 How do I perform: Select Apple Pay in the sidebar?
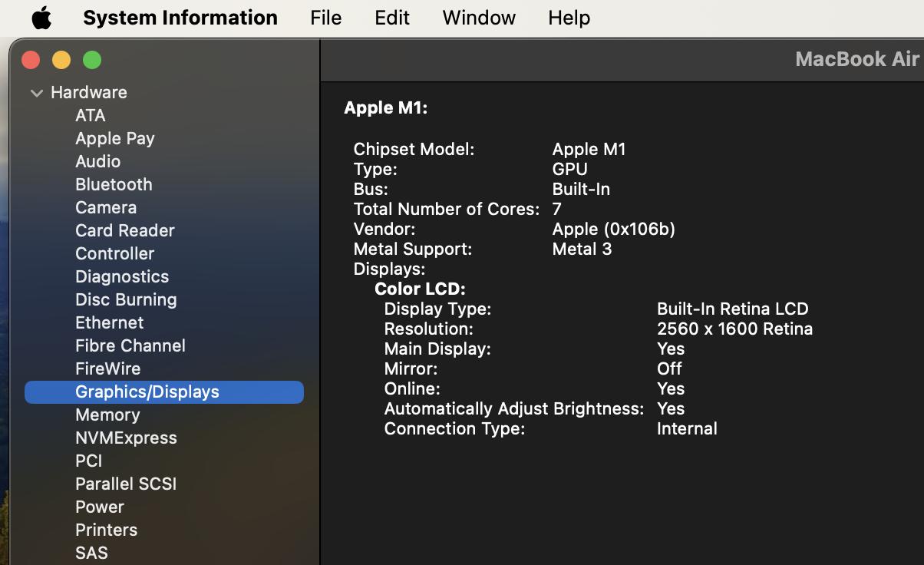(x=115, y=138)
